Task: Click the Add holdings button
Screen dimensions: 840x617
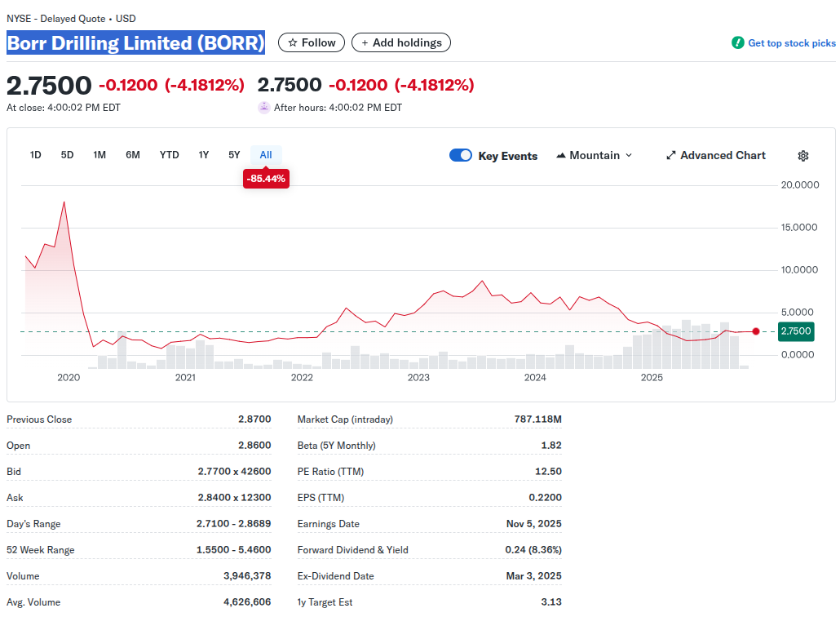Action: (400, 42)
